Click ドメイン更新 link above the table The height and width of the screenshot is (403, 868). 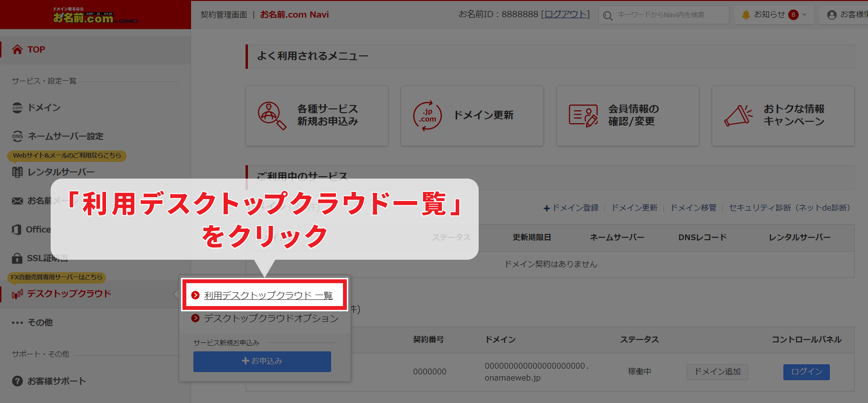coord(634,208)
